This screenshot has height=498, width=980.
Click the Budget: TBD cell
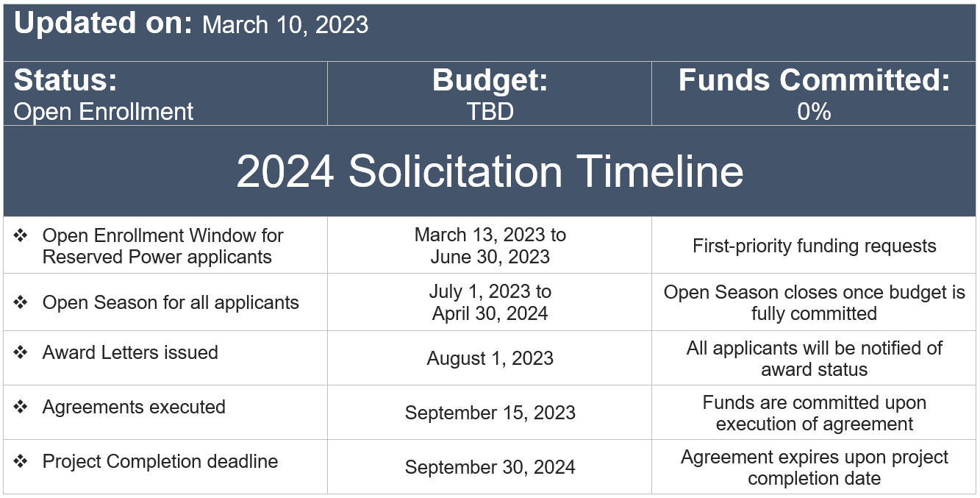(x=490, y=93)
